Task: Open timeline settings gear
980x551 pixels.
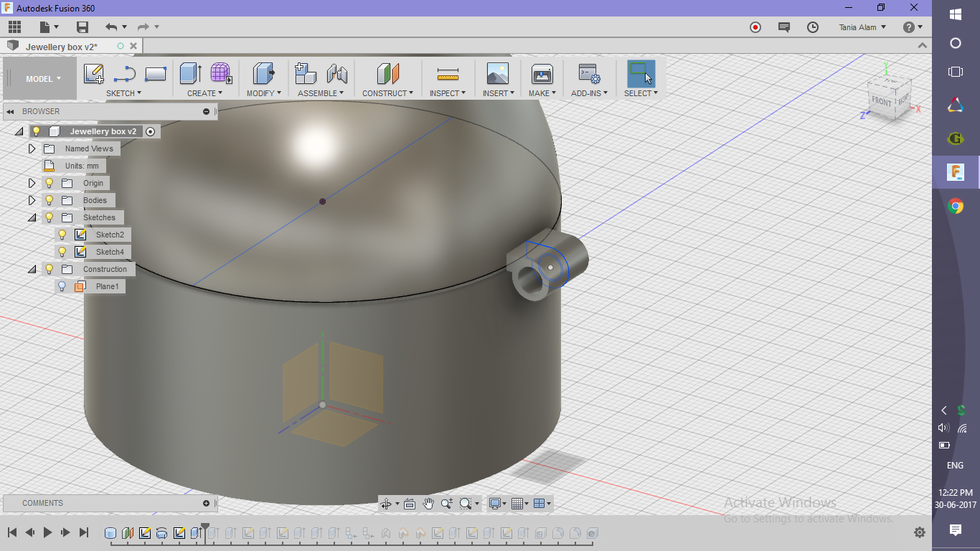Action: [920, 532]
